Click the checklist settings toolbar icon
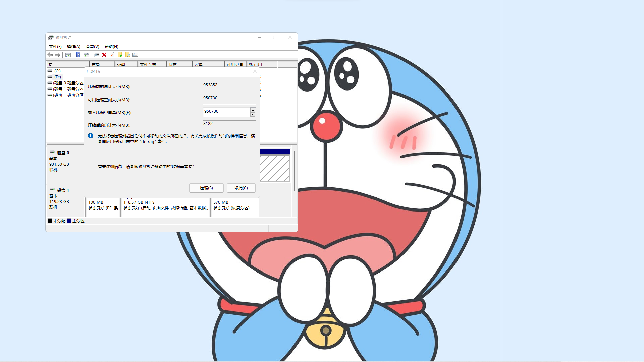This screenshot has width=644, height=362. pos(135,55)
